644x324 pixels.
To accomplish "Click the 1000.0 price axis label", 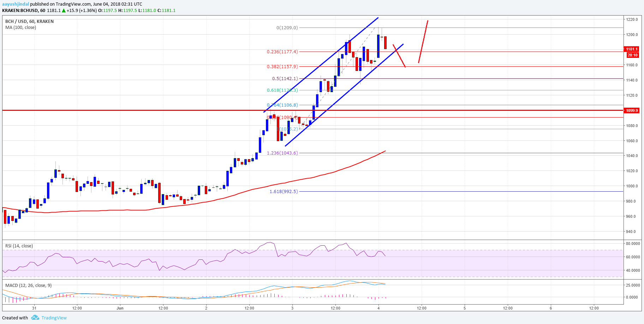I will click(x=632, y=186).
